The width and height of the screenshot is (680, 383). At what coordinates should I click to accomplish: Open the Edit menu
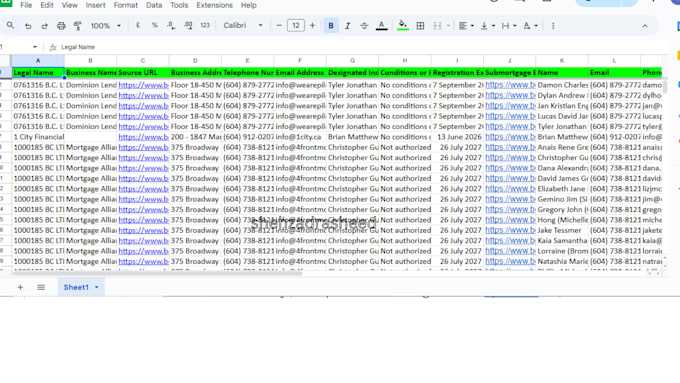[x=47, y=5]
